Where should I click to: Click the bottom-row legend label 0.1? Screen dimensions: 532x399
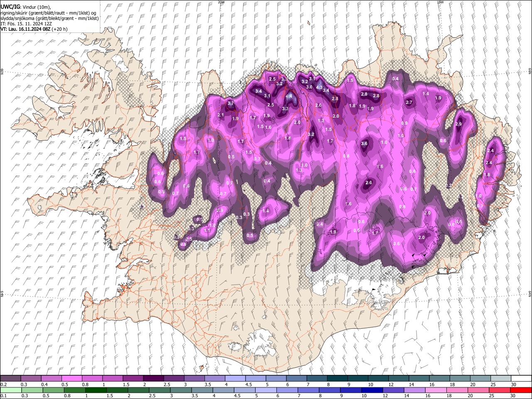[x=3, y=396]
